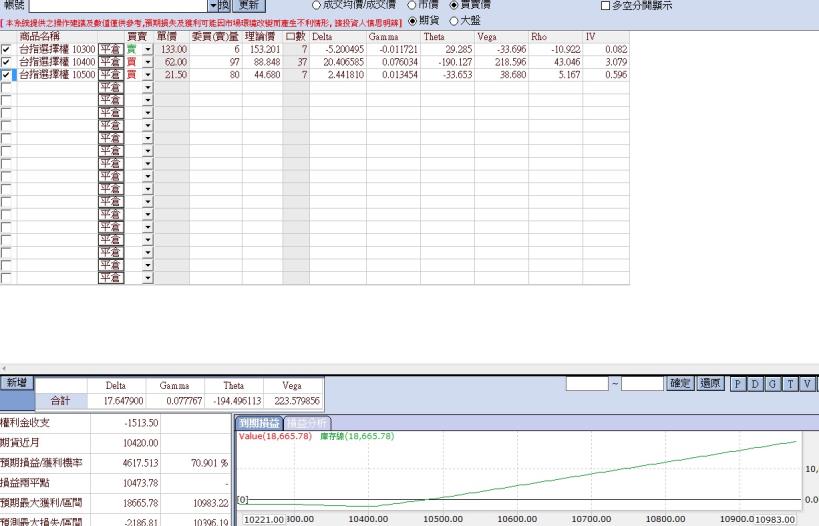Click the G (Gamma) chart button
Viewport: 819px width, 526px height.
click(x=771, y=384)
